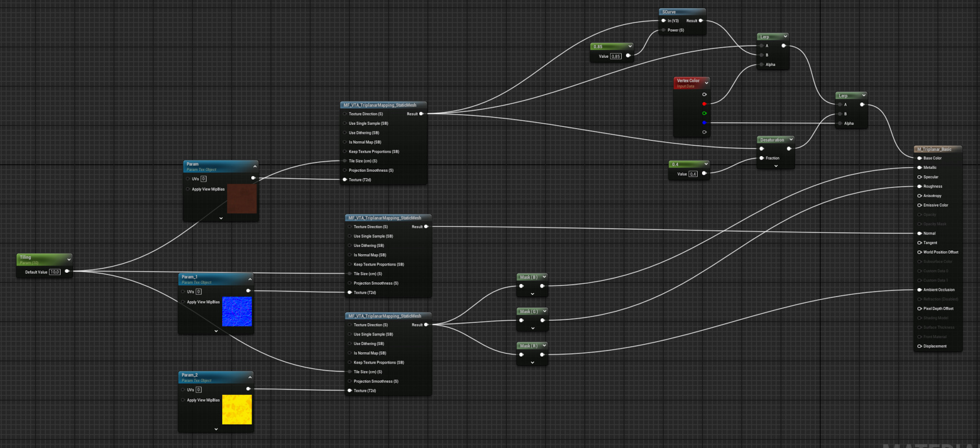
Task: Click the Normal input pin on M_Triplanar_Basic
Action: pyautogui.click(x=919, y=234)
